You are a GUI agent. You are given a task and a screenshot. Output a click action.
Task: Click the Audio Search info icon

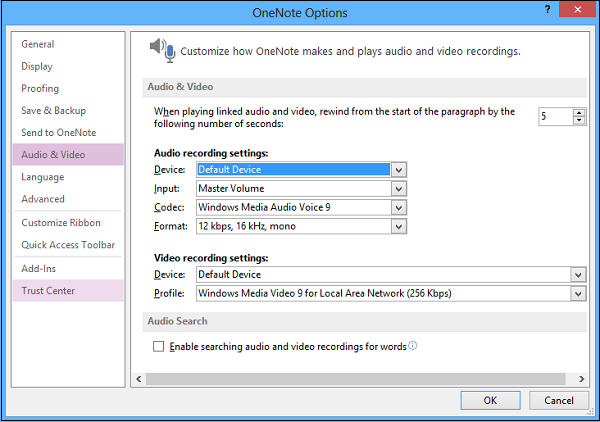412,345
